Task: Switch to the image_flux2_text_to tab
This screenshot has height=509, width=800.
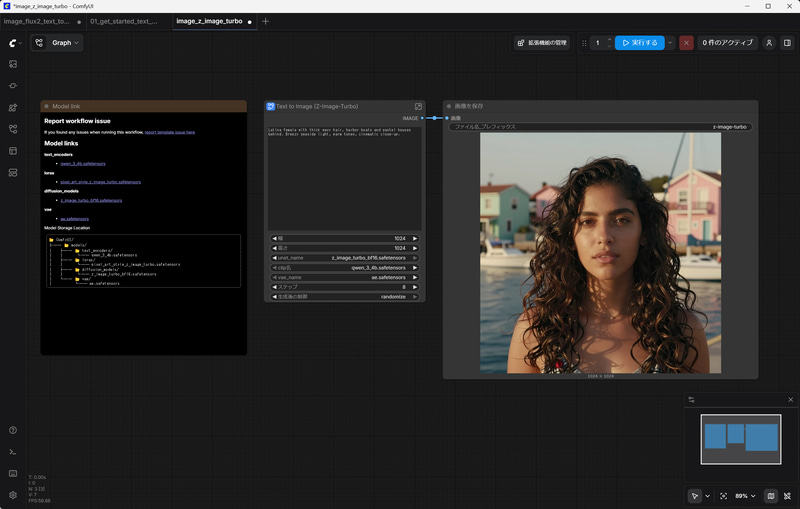Action: (38, 21)
